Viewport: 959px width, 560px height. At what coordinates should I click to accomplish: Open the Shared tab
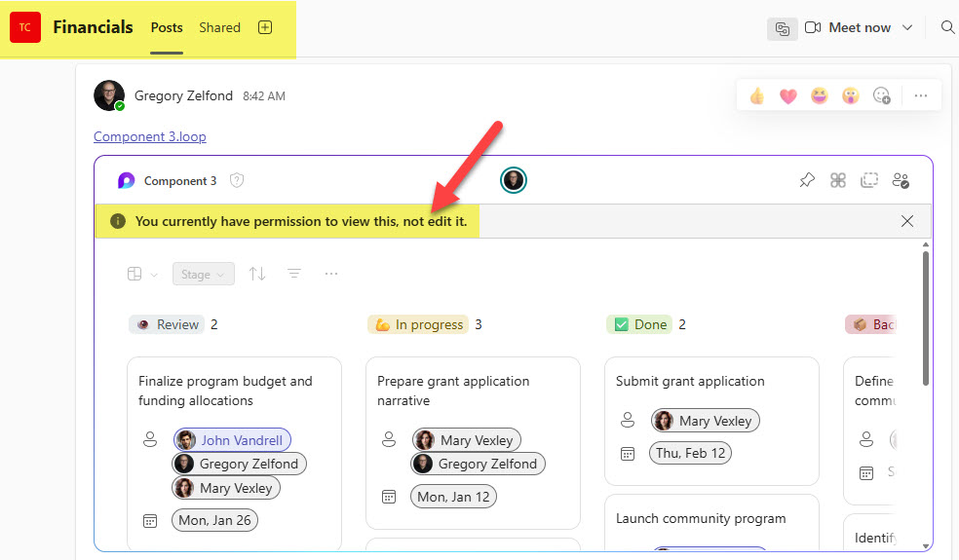(219, 27)
